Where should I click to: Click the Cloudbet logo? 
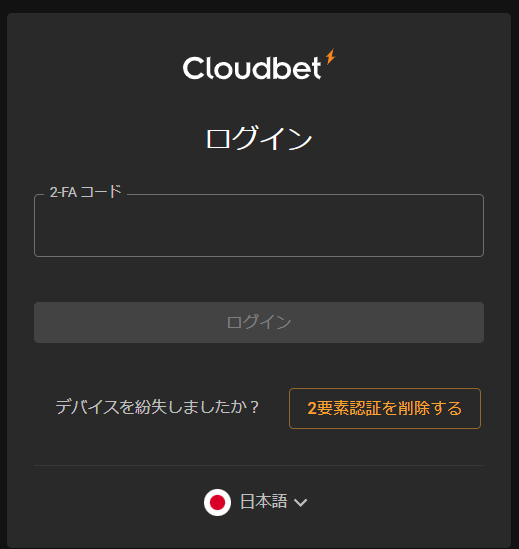pos(259,64)
